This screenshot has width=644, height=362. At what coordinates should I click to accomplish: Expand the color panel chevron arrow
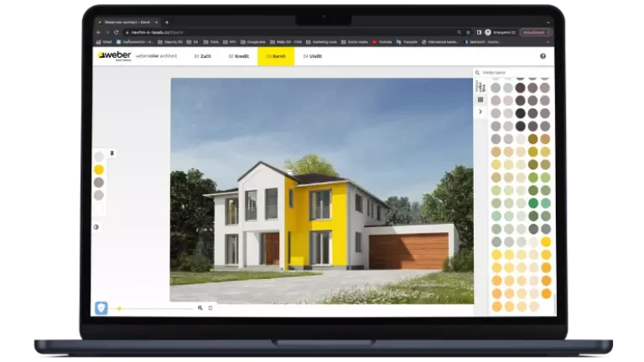[480, 111]
